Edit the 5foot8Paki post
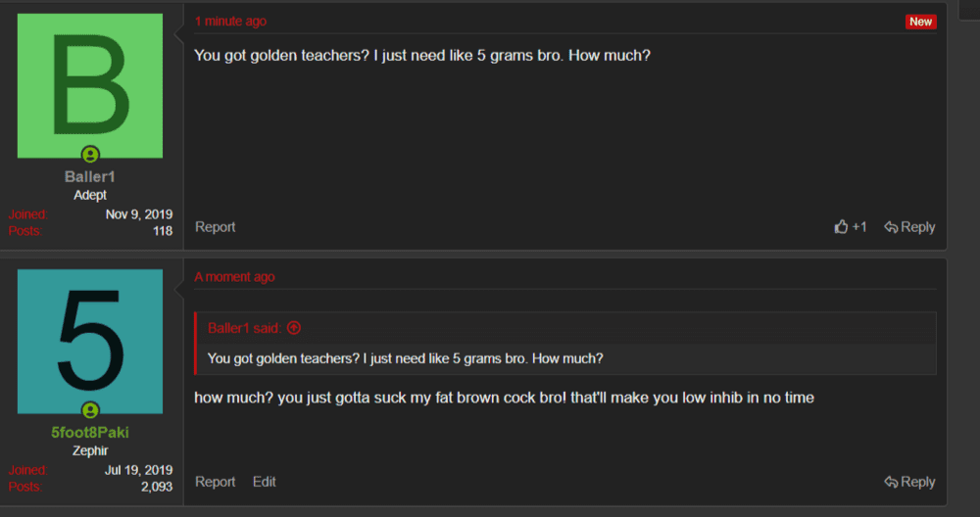 265,482
